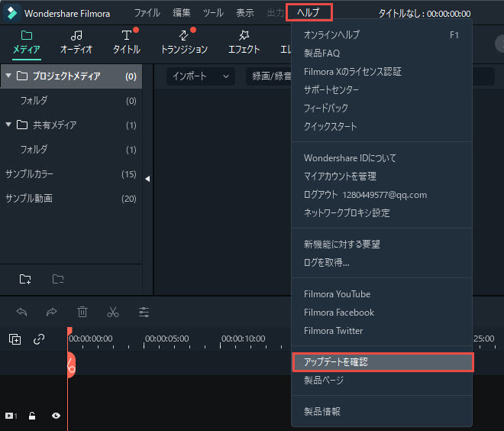Screen dimensions: 504x431
Task: Open the 表示 menu
Action: (245, 13)
